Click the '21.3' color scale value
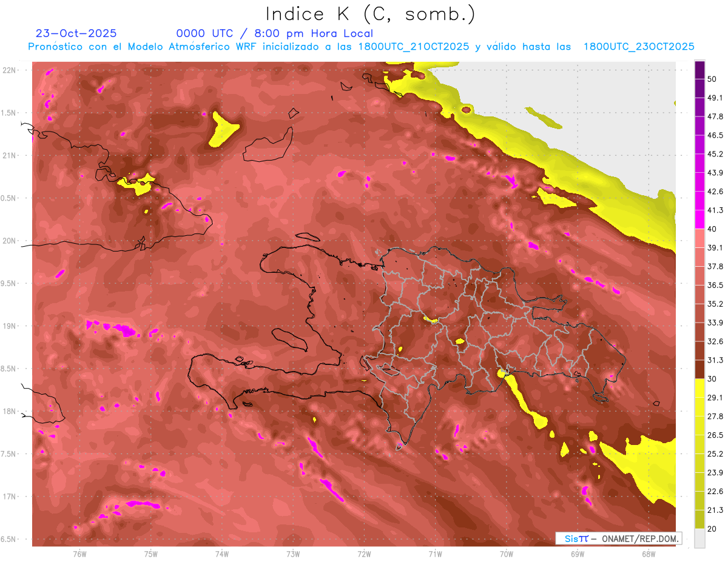 click(x=716, y=510)
